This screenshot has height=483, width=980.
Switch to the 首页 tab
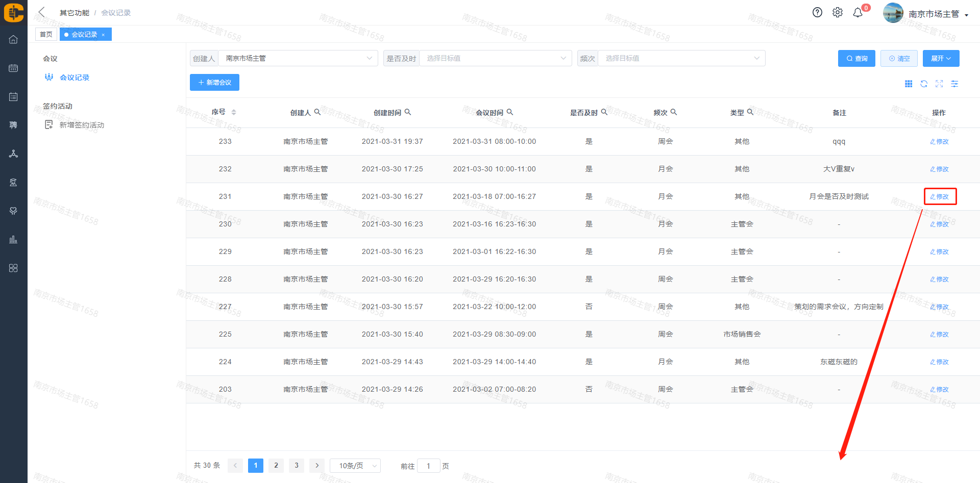tap(46, 34)
